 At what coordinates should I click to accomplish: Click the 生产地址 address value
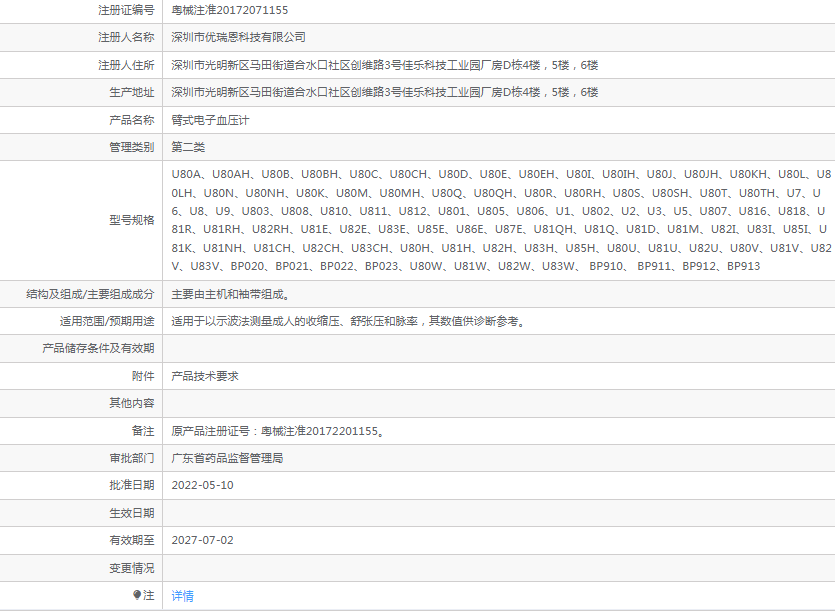coord(384,92)
